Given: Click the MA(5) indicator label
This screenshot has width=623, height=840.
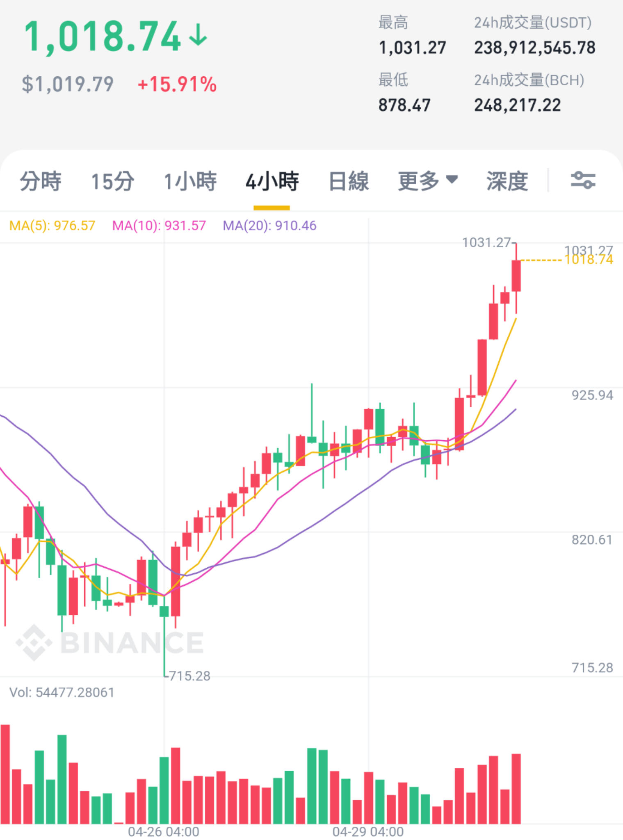Looking at the screenshot, I should coord(52,226).
